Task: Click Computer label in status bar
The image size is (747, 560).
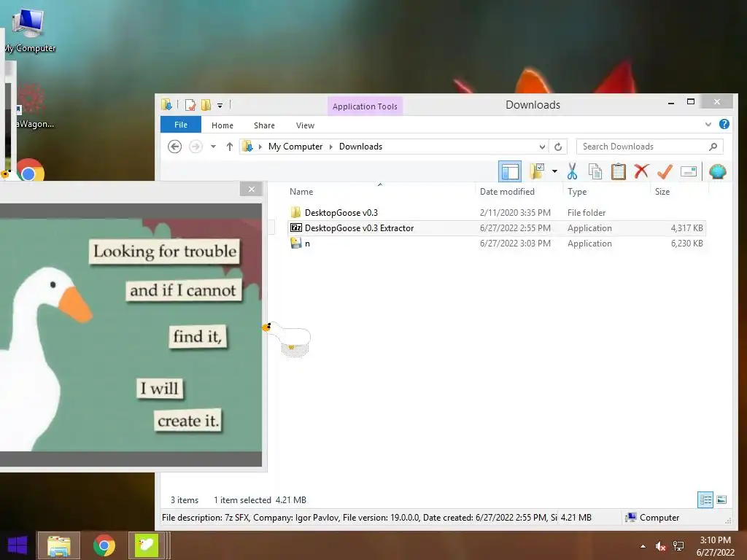Action: pos(659,518)
